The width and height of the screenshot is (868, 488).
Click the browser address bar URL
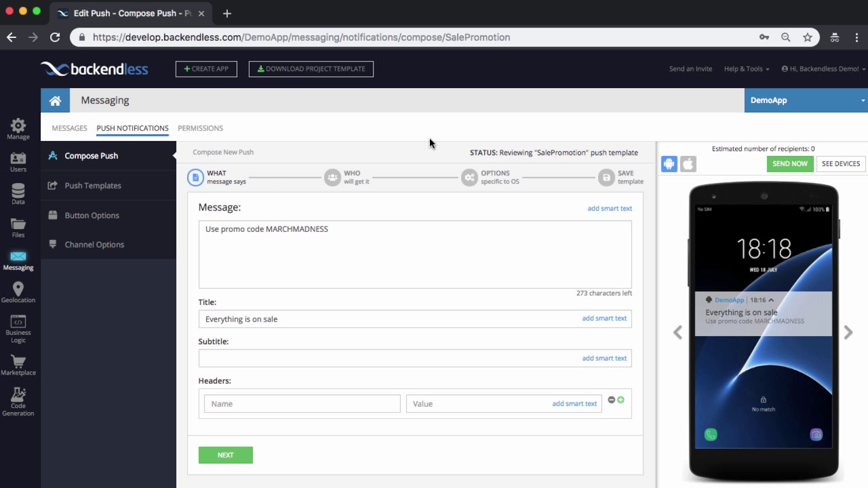point(301,37)
